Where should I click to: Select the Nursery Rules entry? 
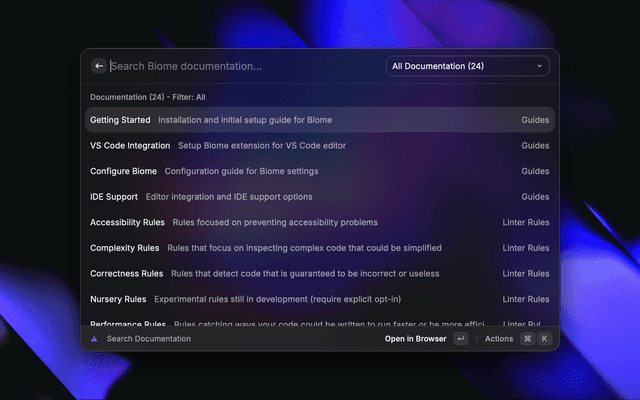pyautogui.click(x=319, y=299)
